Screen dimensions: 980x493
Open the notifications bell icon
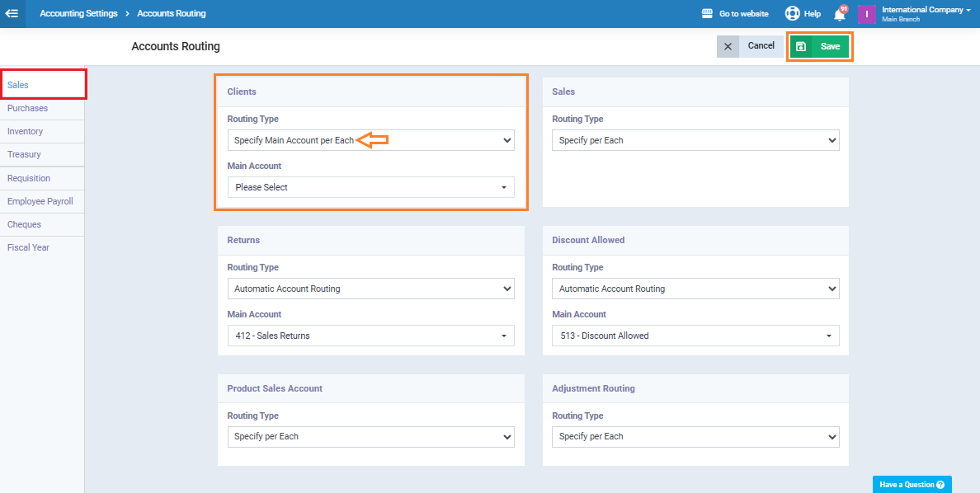click(840, 14)
